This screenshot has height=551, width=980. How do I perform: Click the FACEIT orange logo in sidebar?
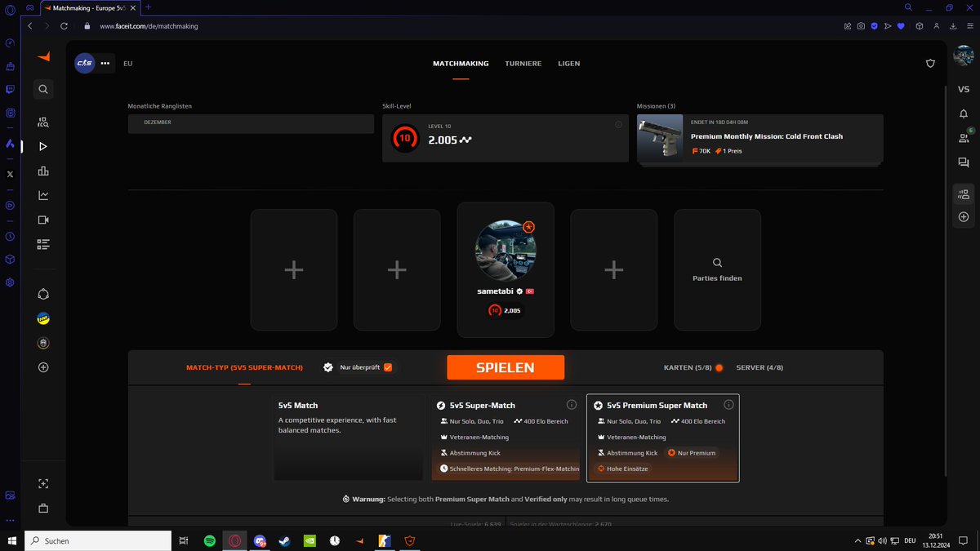tap(43, 56)
